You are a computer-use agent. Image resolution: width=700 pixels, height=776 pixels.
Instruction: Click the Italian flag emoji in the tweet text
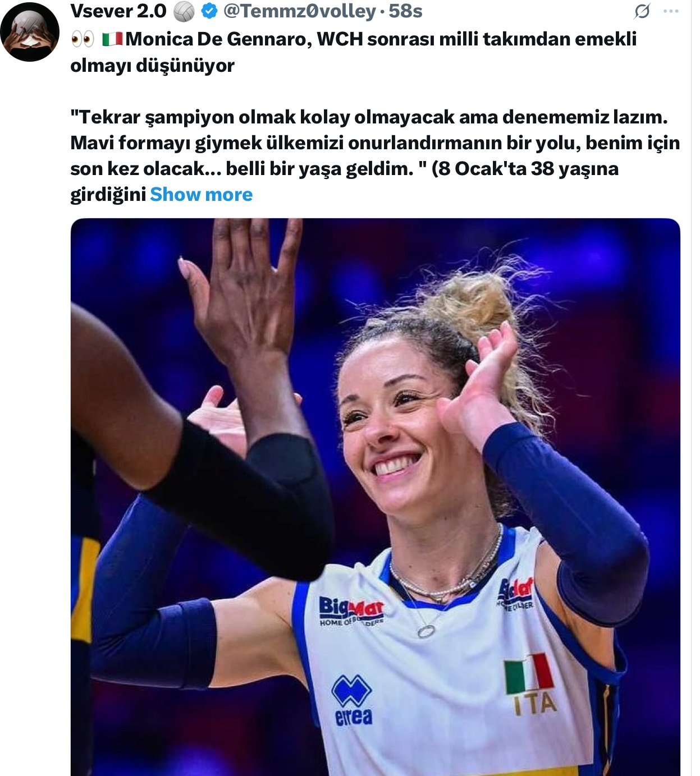tap(112, 39)
